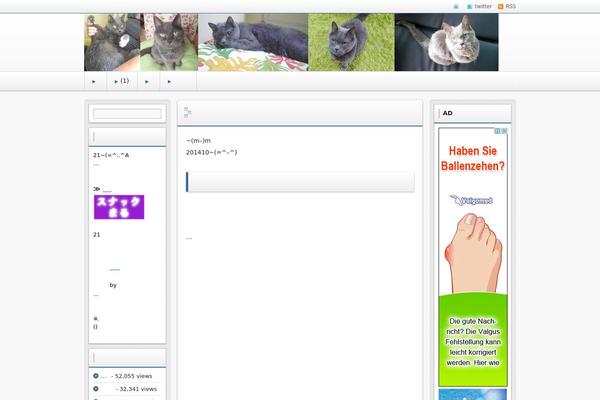Open the navigation item marked (1)
This screenshot has width=600, height=400.
(122, 81)
